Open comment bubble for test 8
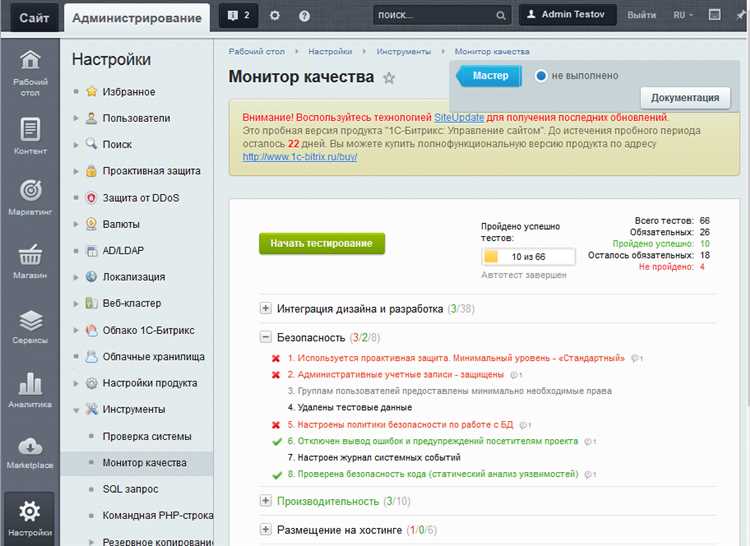 point(590,475)
